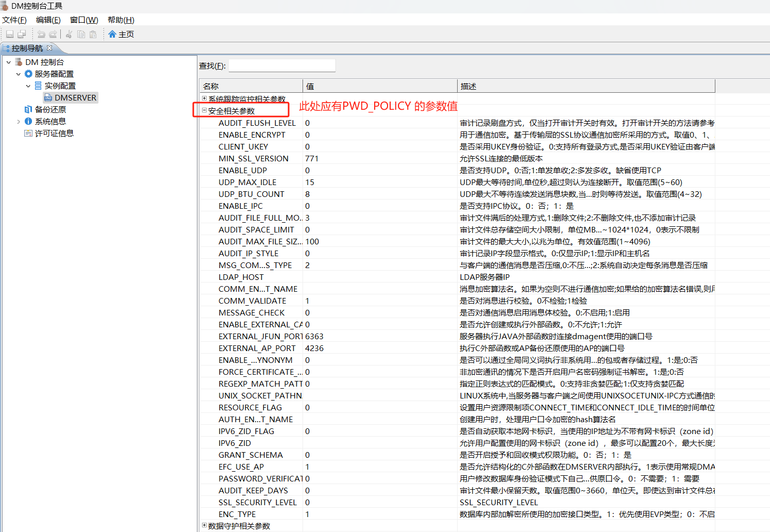Screen dimensions: 770x532
Task: Expand the 数据守护相关参数 group
Action: click(x=204, y=525)
